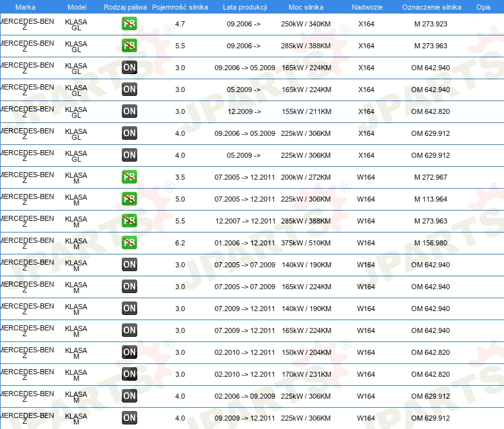Click the Model column header

click(x=77, y=7)
